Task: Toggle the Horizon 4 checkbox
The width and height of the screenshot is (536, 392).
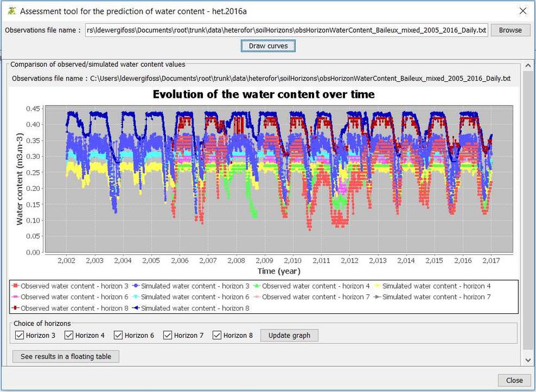Action: [x=69, y=335]
